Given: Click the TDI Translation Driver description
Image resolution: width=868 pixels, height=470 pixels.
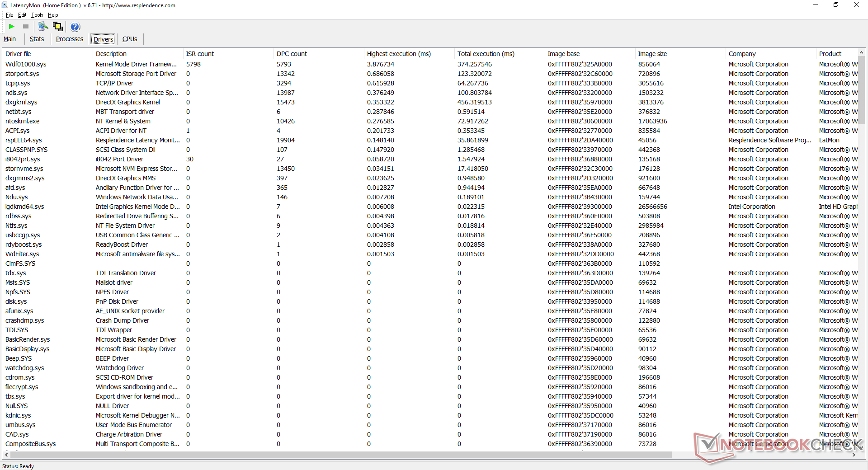Looking at the screenshot, I should [126, 273].
